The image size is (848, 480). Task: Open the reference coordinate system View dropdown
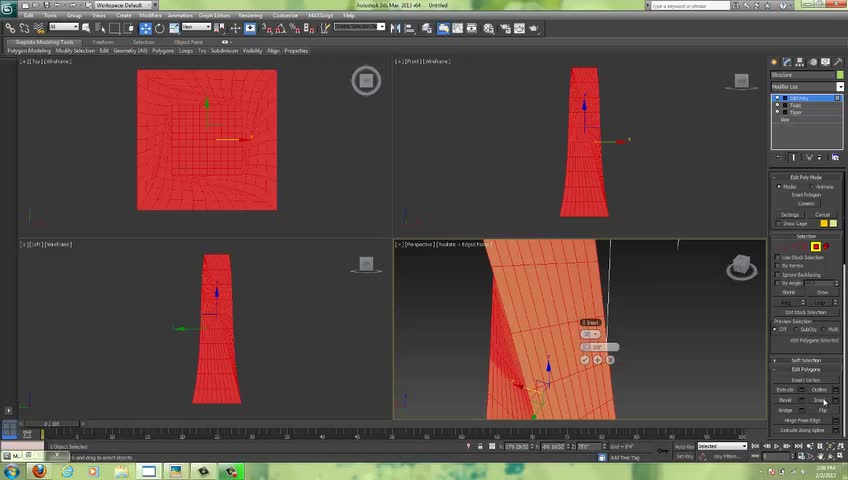pyautogui.click(x=196, y=27)
